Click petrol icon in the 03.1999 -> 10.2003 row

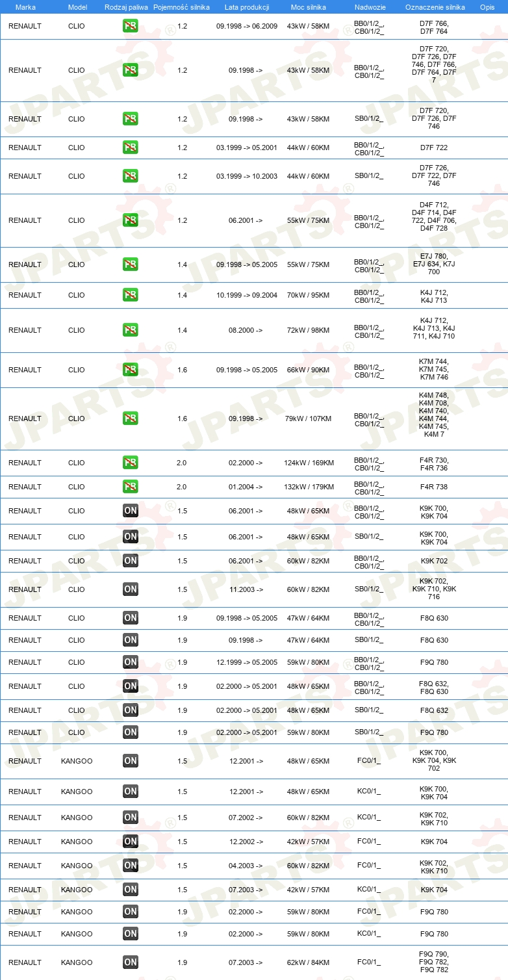point(131,176)
